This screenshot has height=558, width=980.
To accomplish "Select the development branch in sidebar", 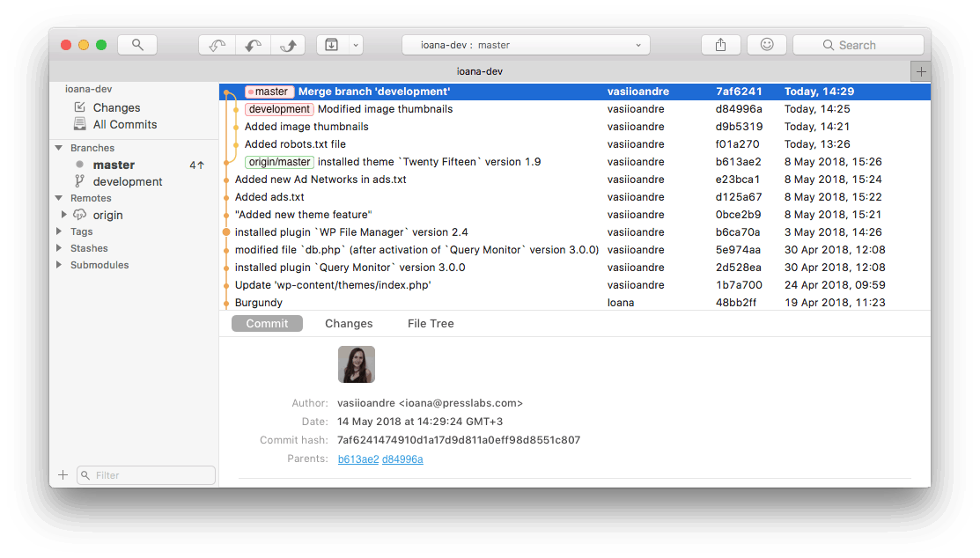I will [128, 182].
